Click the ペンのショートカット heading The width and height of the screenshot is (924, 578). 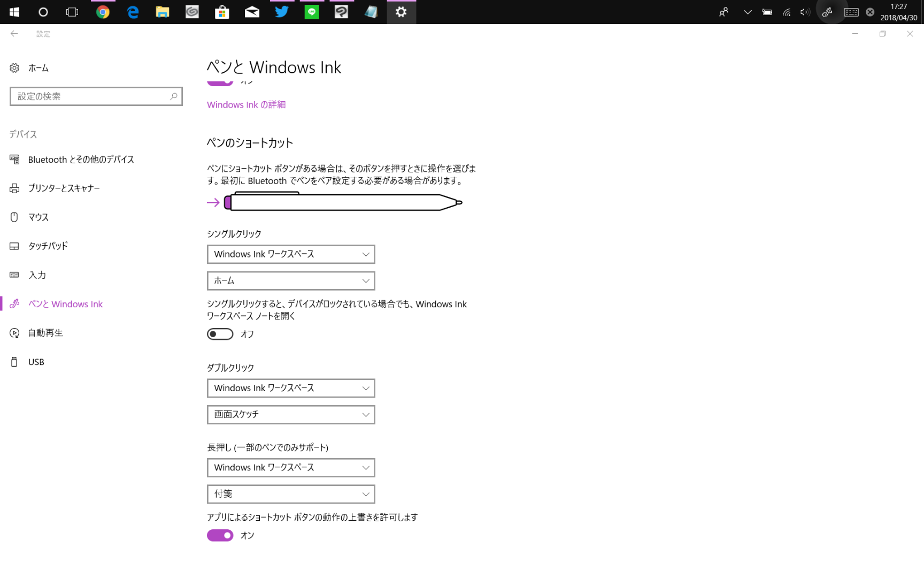[250, 143]
